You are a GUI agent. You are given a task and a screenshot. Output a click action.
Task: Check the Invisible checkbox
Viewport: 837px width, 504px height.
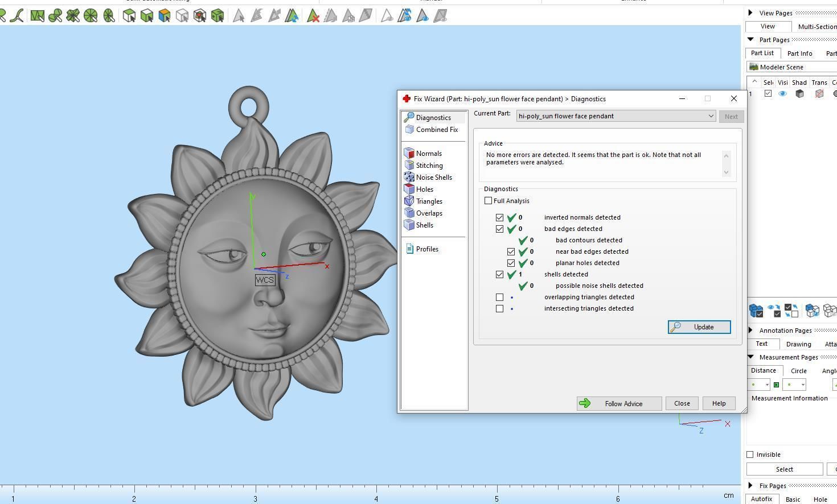(x=750, y=455)
